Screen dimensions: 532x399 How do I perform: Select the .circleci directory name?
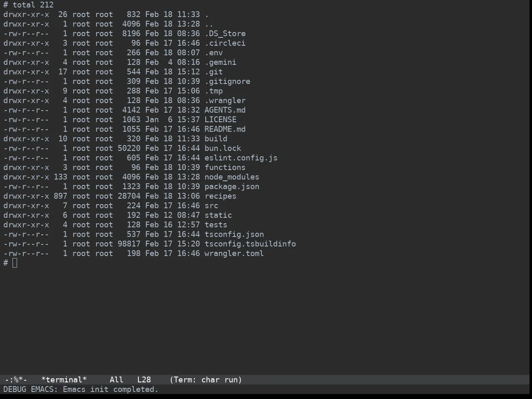coord(225,43)
